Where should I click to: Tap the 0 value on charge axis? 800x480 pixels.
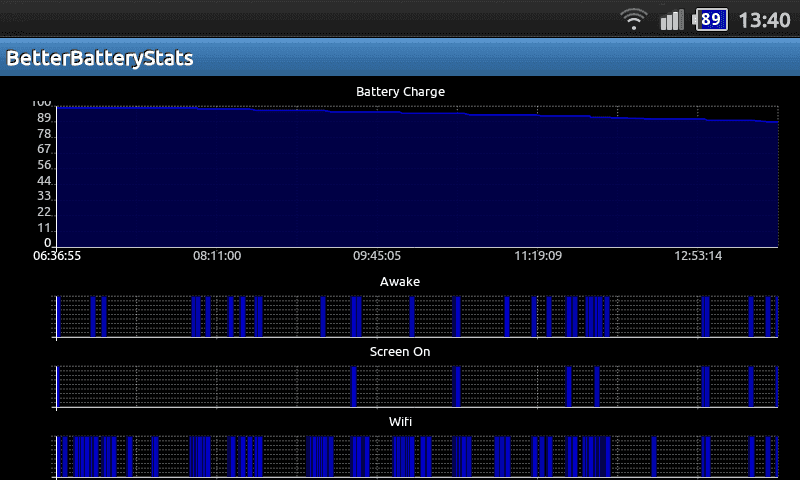point(47,243)
